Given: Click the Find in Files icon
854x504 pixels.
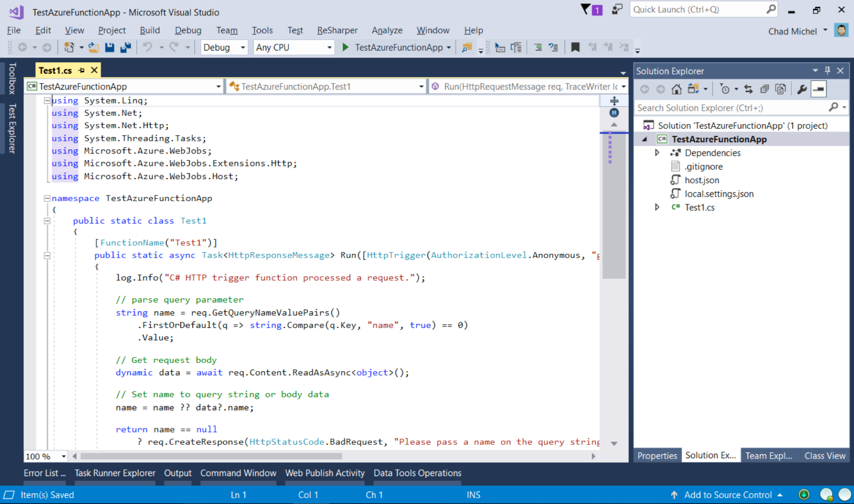Looking at the screenshot, I should click(x=467, y=47).
